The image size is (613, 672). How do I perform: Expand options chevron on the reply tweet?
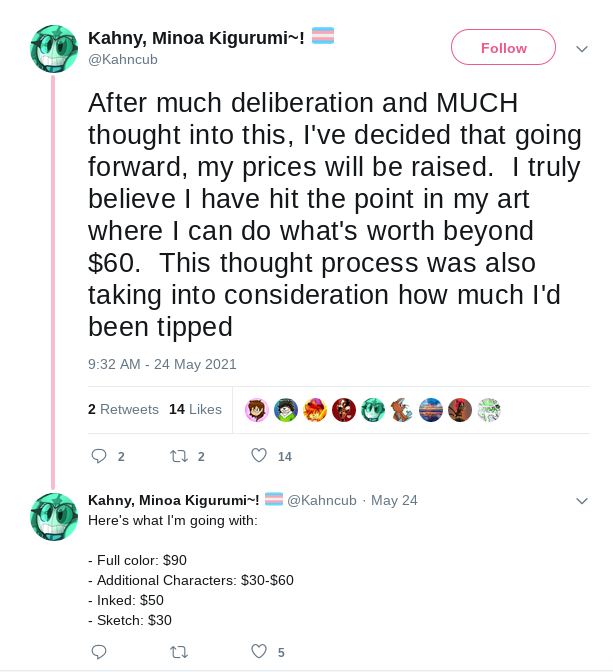point(582,501)
